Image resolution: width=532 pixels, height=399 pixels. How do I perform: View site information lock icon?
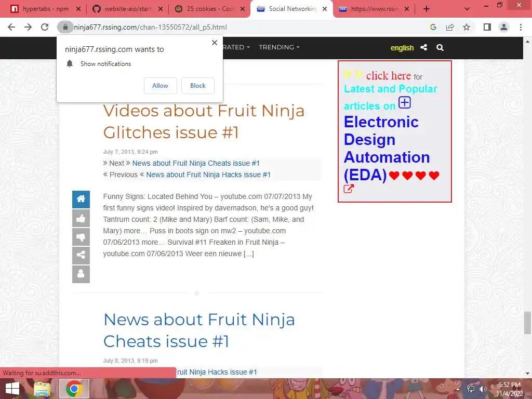(x=65, y=27)
